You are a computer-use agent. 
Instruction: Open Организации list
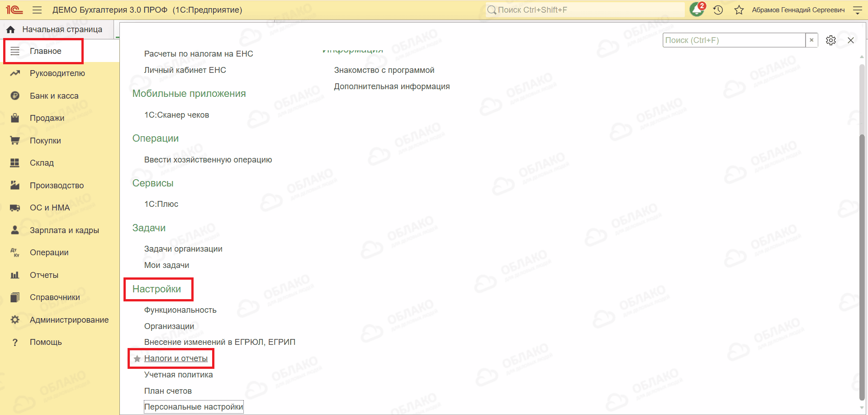(x=169, y=326)
